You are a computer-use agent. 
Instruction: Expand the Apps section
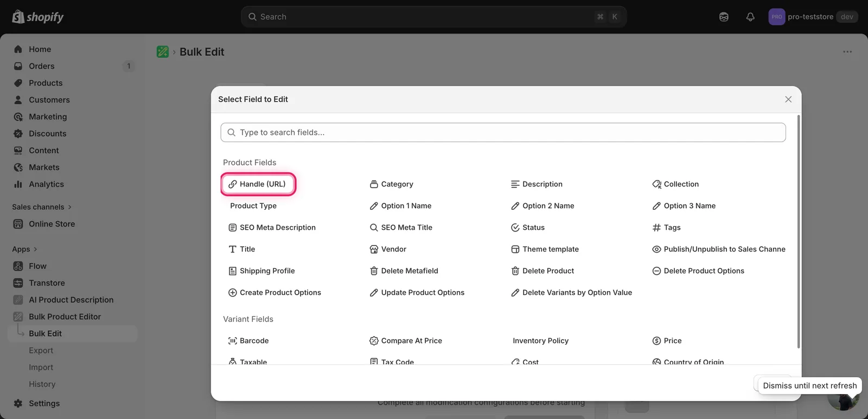25,249
